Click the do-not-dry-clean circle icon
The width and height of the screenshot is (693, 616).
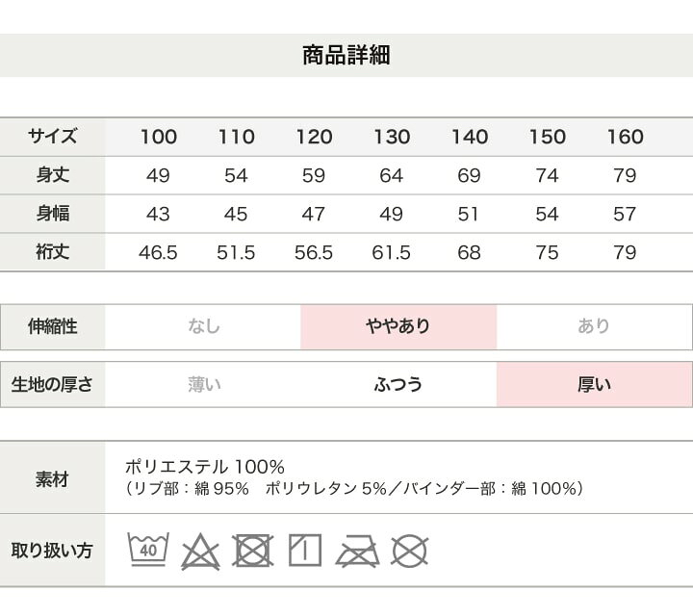click(409, 552)
